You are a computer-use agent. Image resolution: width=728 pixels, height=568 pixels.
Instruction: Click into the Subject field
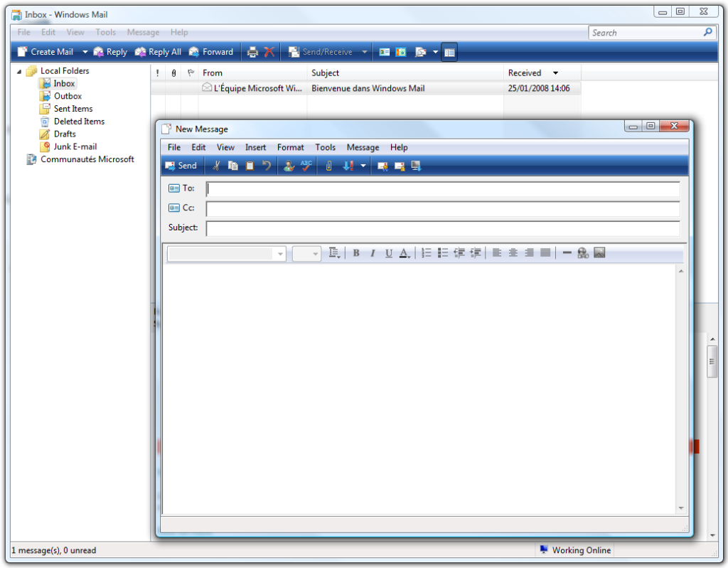[443, 228]
